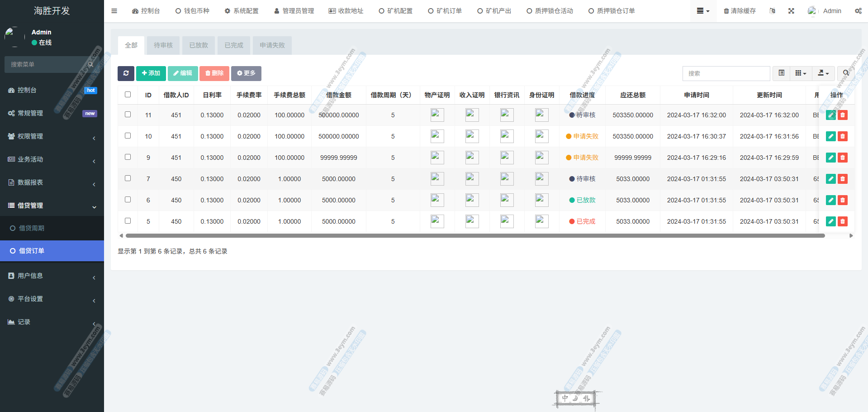Open the columns visibility dropdown
The height and width of the screenshot is (412, 868).
pos(801,73)
